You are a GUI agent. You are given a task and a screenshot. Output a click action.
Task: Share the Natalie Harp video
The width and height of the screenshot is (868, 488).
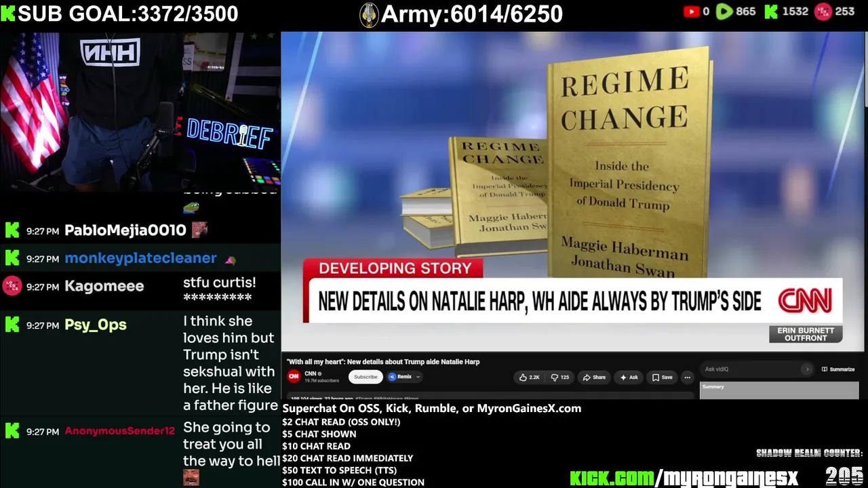tap(594, 378)
